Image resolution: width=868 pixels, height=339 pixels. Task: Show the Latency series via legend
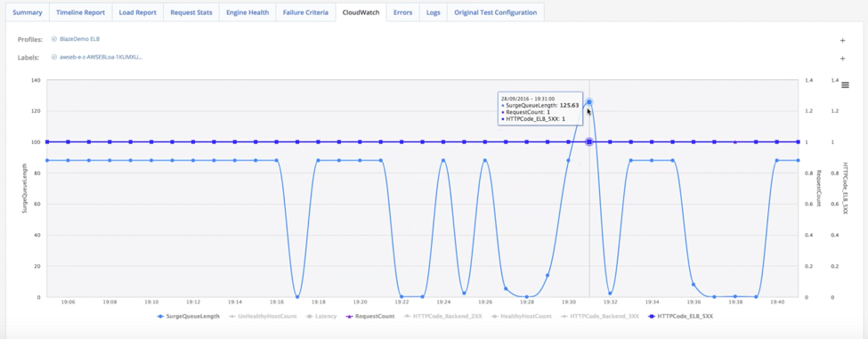tap(321, 317)
